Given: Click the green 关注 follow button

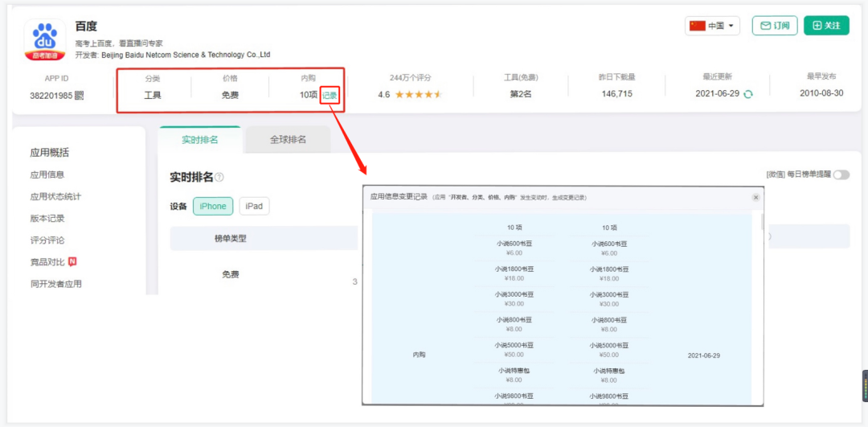Looking at the screenshot, I should 826,26.
